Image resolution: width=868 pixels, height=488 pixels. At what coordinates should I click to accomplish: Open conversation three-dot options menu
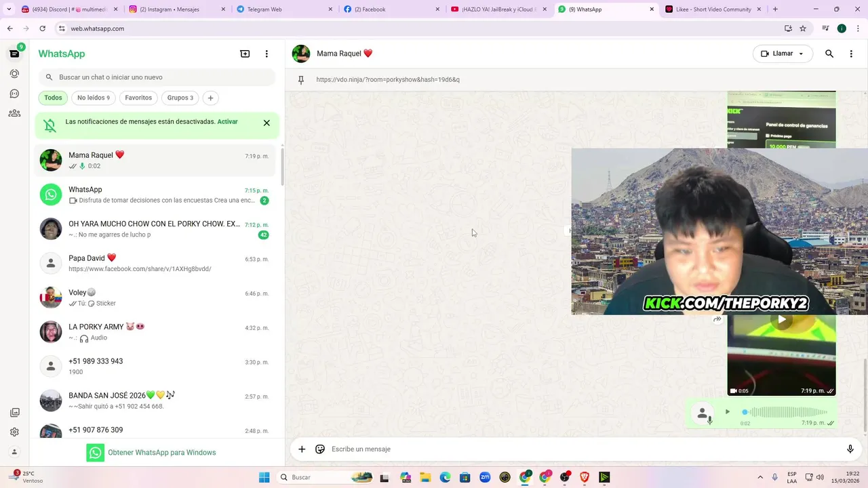tap(851, 54)
